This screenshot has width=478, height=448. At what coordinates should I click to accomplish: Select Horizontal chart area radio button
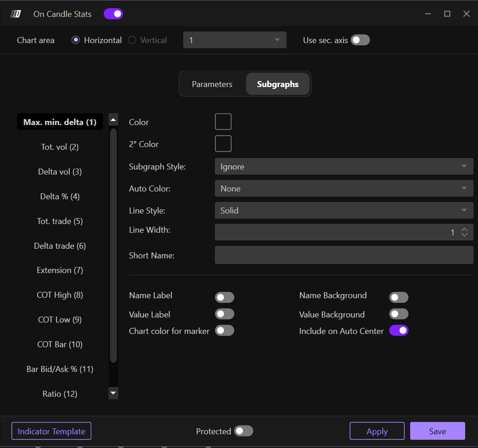pyautogui.click(x=76, y=40)
